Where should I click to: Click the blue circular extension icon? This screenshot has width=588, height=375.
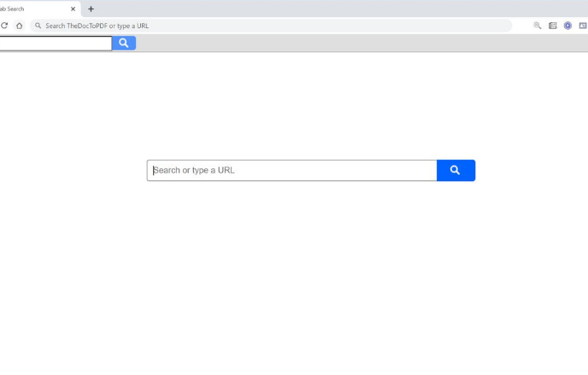(567, 26)
